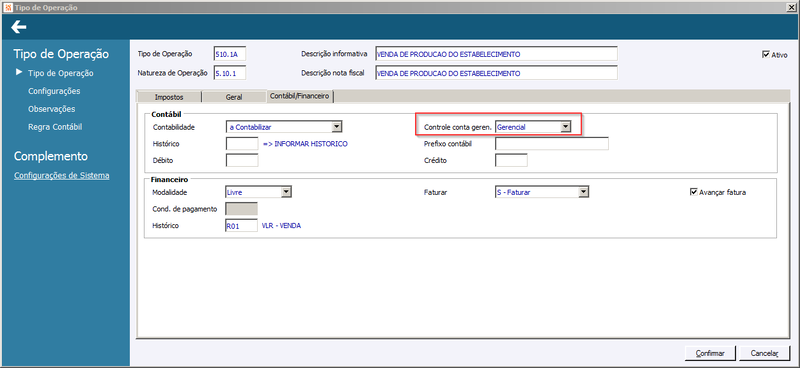This screenshot has width=800, height=368.
Task: Switch to the Geral tab
Action: pyautogui.click(x=234, y=96)
